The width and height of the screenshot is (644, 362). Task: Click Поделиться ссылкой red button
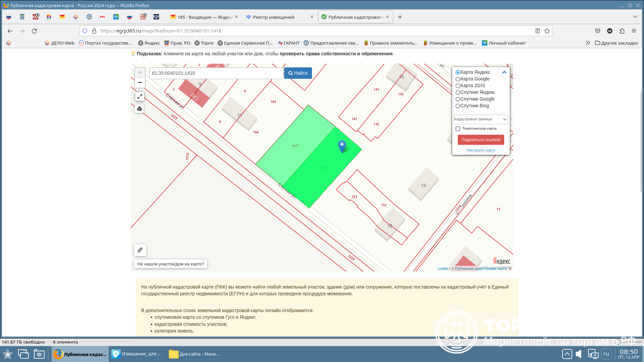tap(481, 140)
